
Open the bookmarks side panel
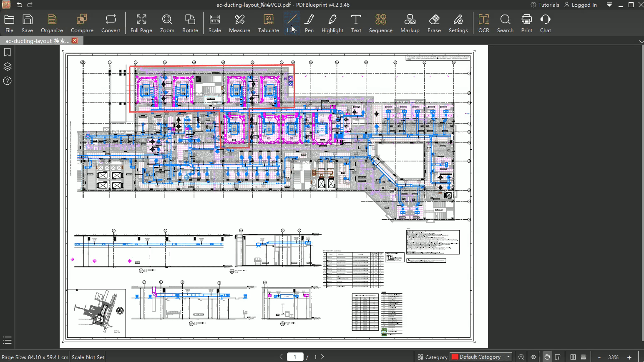click(x=7, y=52)
